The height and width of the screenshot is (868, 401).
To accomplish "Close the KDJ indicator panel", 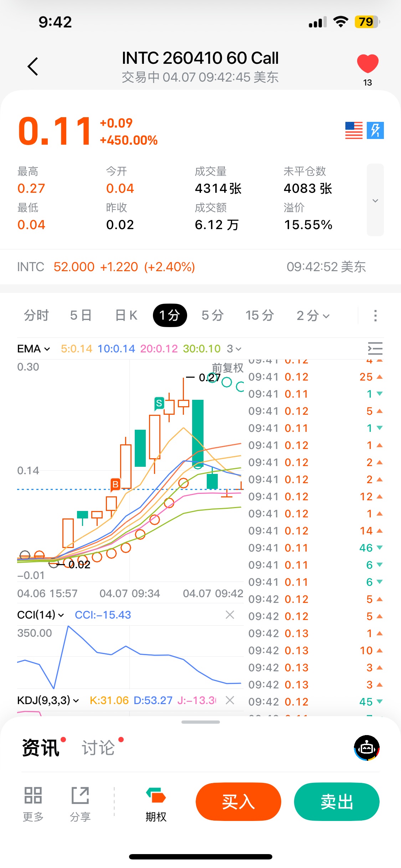I will point(230,700).
